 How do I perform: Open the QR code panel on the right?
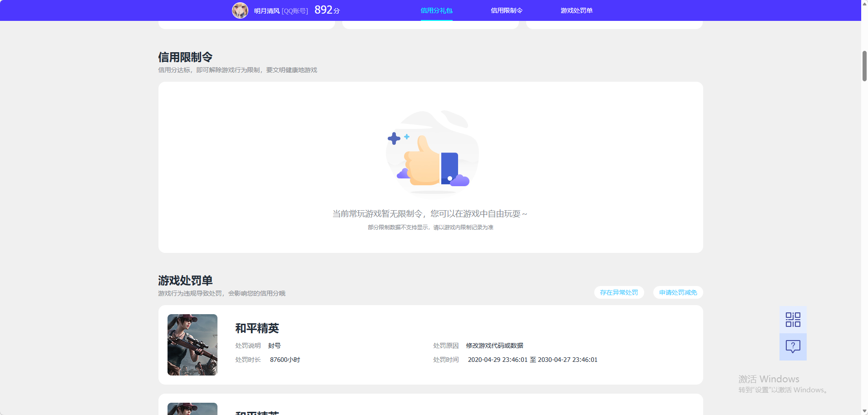coord(793,319)
